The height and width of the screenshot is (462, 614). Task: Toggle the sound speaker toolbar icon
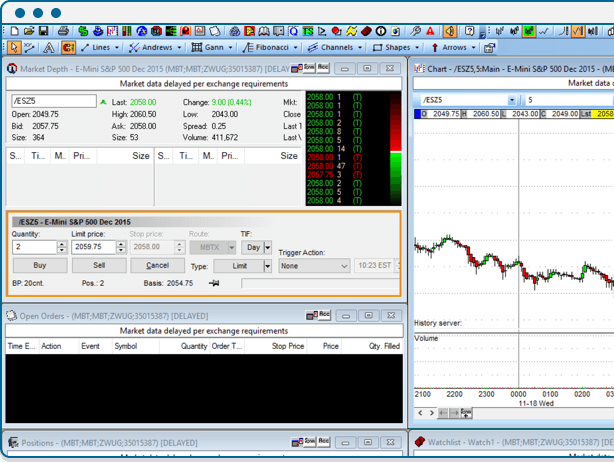tap(450, 31)
